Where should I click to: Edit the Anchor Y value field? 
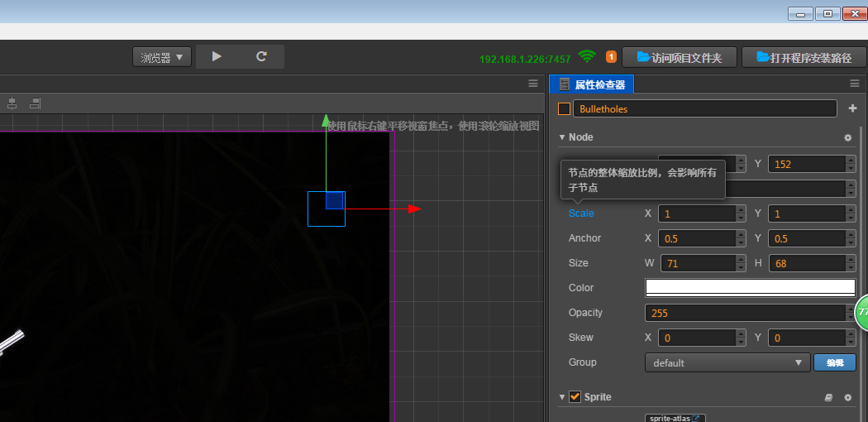pyautogui.click(x=807, y=238)
